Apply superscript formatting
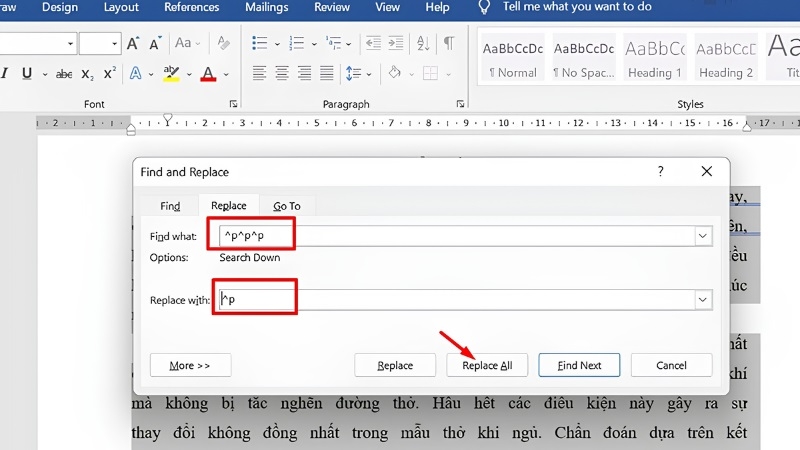 pos(109,73)
